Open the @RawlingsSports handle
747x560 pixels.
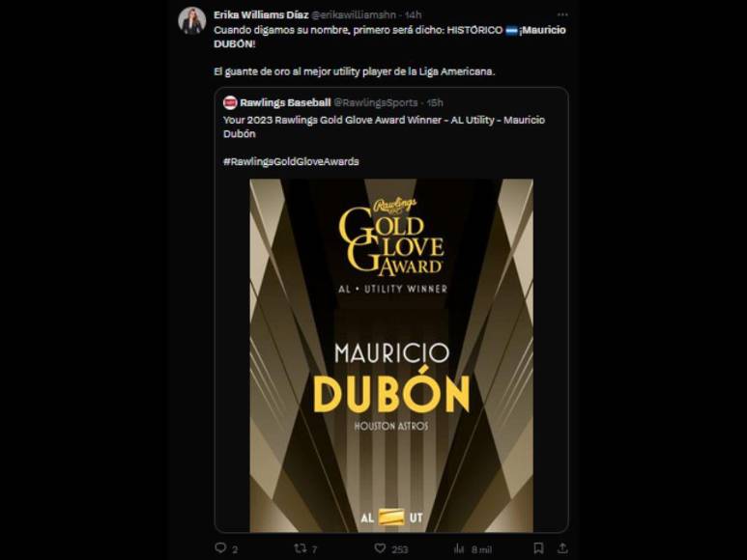pyautogui.click(x=375, y=102)
